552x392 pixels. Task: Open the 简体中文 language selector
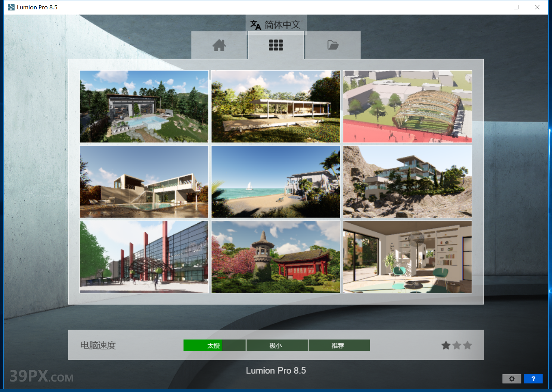pos(282,25)
